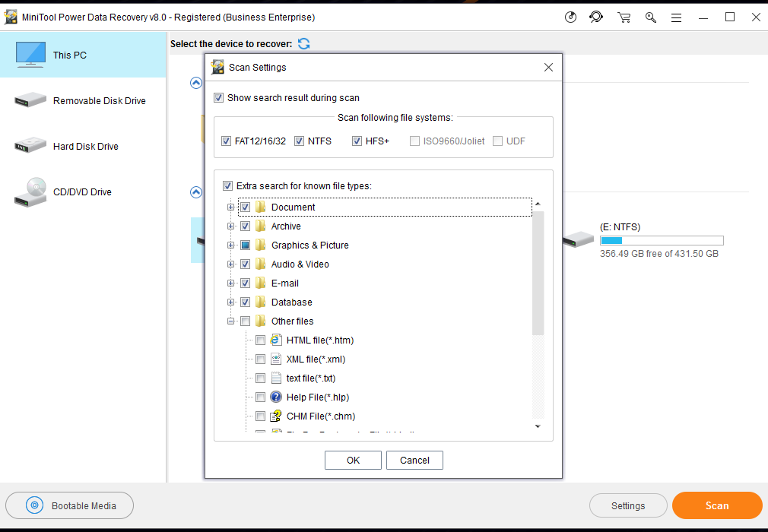Uncheck the Document file type checkbox
This screenshot has height=532, width=768.
point(246,207)
